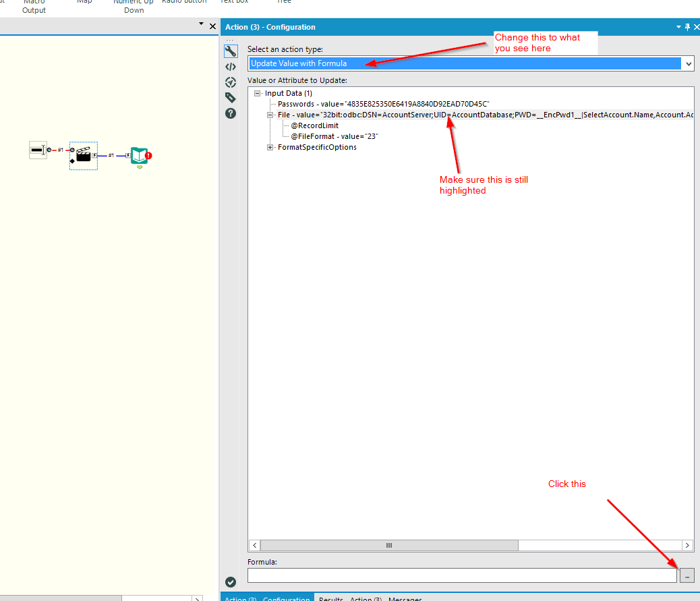This screenshot has width=700, height=601.
Task: Open the action type dropdown
Action: click(x=689, y=63)
